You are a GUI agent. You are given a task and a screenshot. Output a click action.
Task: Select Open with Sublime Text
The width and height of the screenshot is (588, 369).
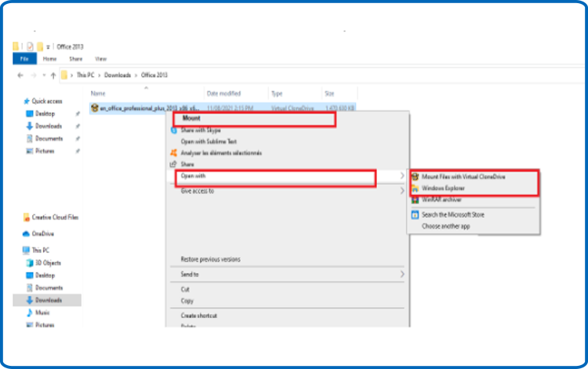(x=209, y=142)
